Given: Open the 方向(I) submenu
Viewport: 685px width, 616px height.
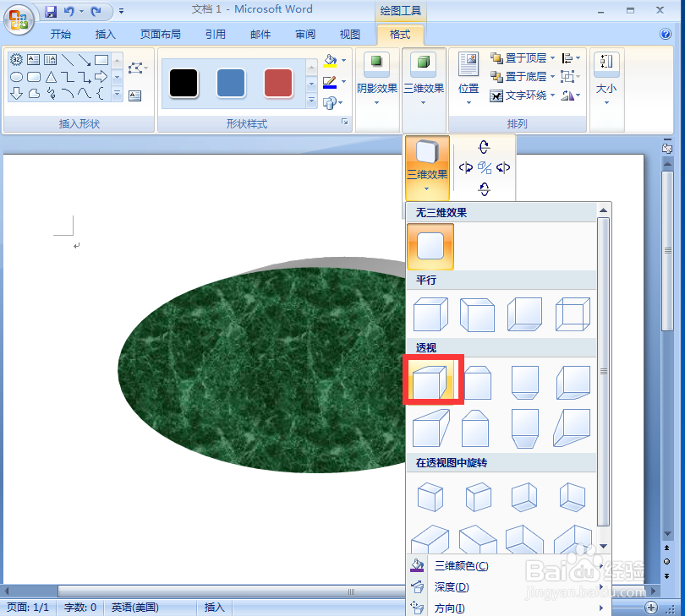Looking at the screenshot, I should tap(507, 608).
